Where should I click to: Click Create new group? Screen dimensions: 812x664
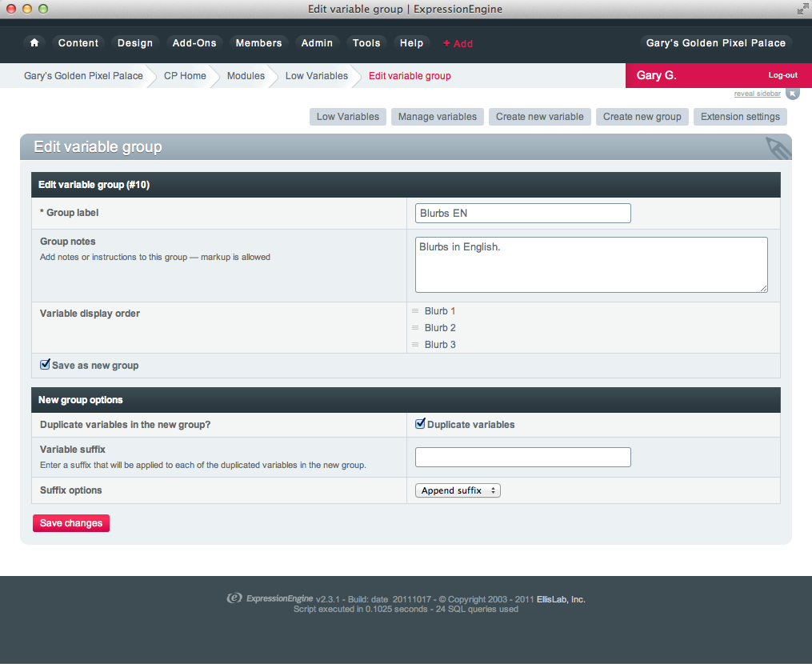tap(642, 117)
